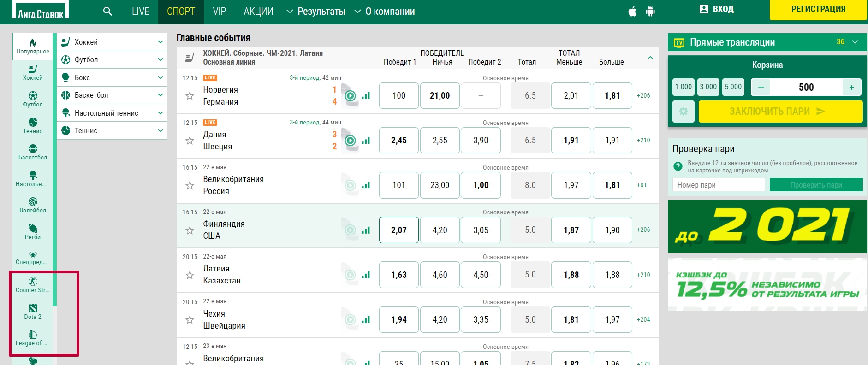Open the АКЦИИ section

258,12
